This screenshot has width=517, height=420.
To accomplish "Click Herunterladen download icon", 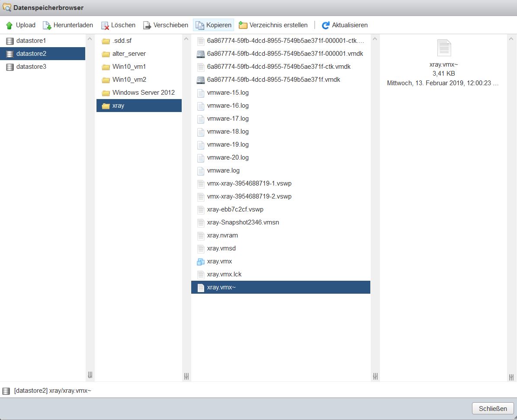I will 47,25.
